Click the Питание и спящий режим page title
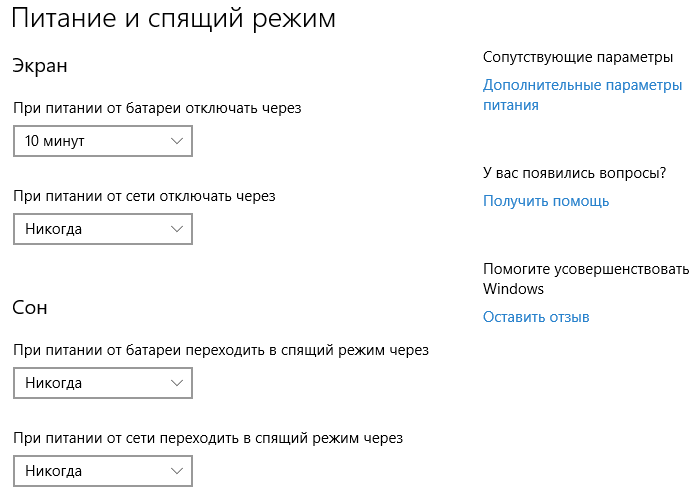 tap(174, 19)
